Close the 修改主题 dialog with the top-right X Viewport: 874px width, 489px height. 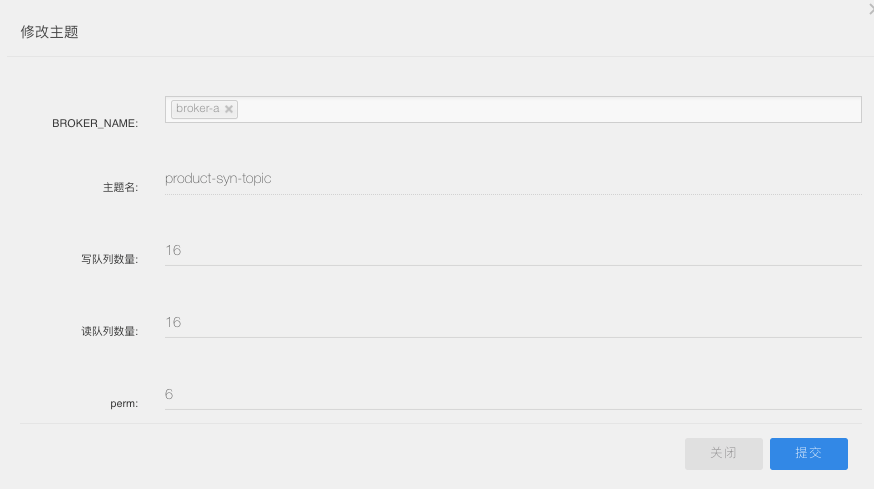(871, 9)
